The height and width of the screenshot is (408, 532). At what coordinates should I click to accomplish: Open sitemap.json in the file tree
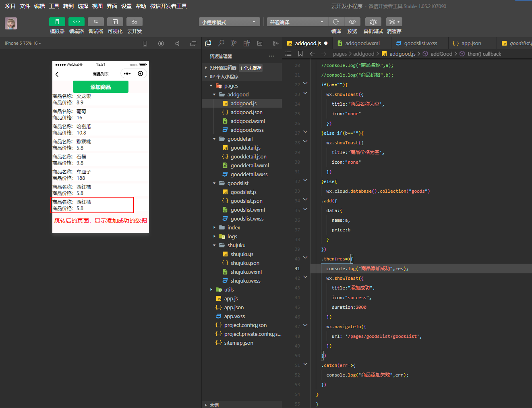coord(238,343)
